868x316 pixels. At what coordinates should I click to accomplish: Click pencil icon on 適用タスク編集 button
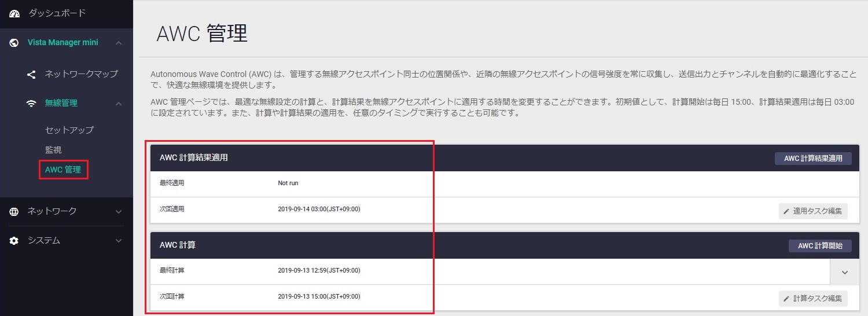[x=786, y=211]
